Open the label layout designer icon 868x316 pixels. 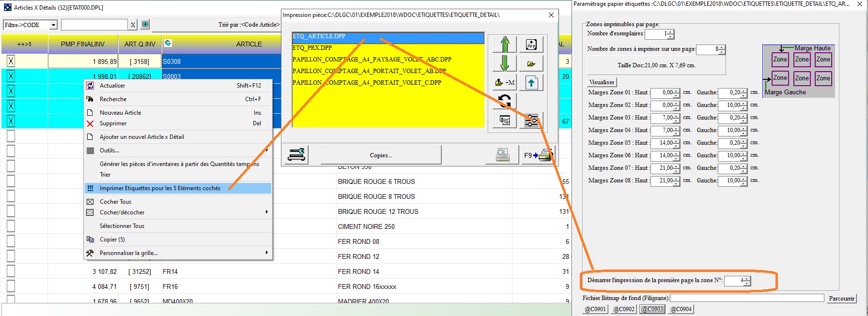point(505,120)
